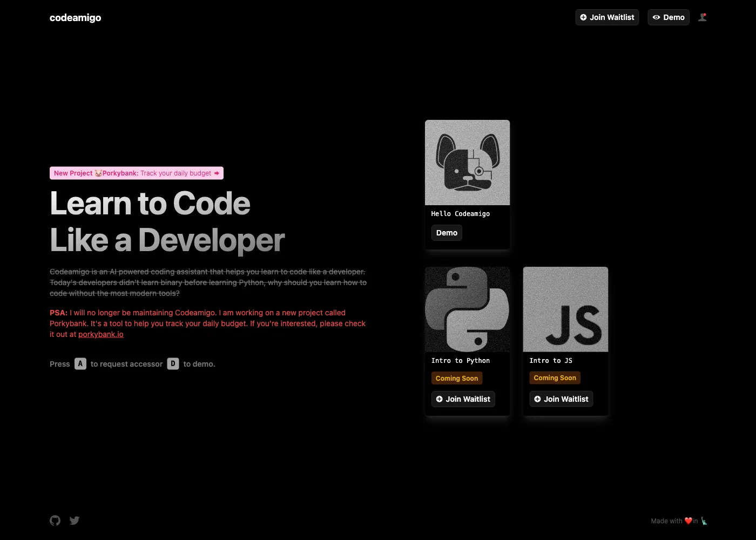Click the codeamigo logo
Image resolution: width=756 pixels, height=540 pixels.
[76, 18]
